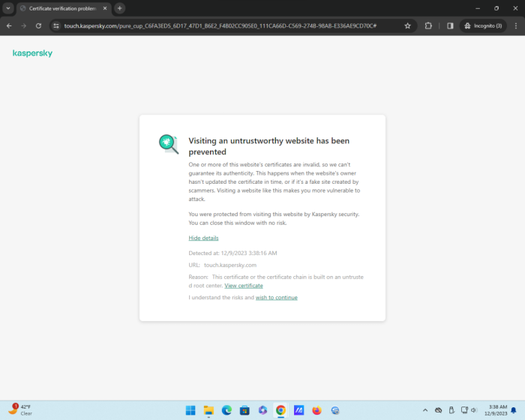Close the Certificate verification problem tab

pos(105,8)
